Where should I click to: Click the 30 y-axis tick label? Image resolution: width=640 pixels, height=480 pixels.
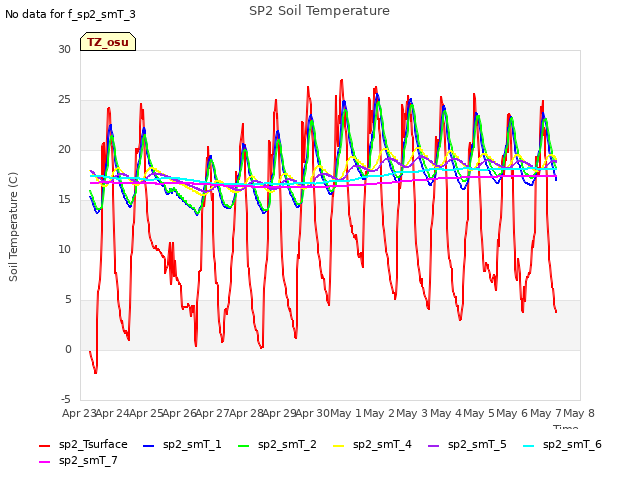coord(64,49)
